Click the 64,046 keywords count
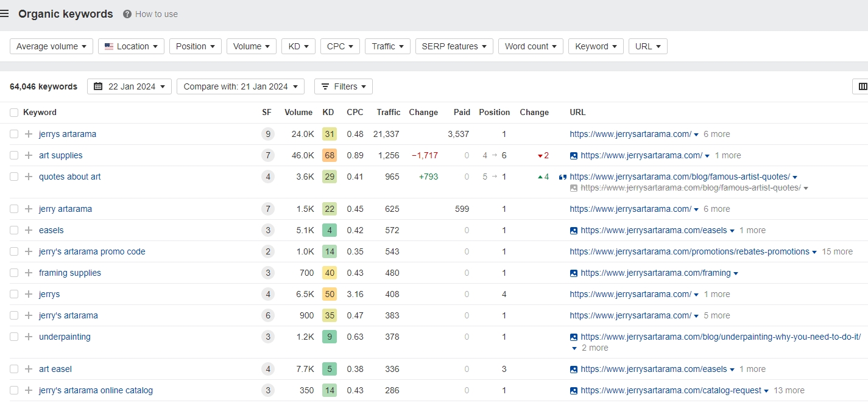The width and height of the screenshot is (868, 403). [x=43, y=86]
